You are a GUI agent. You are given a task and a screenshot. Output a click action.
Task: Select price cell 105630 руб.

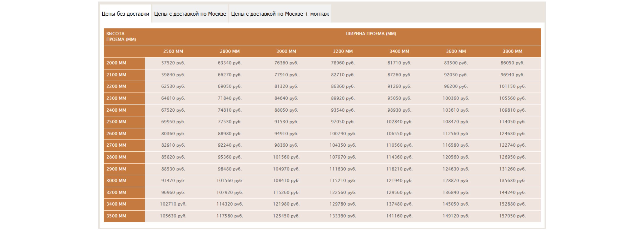pos(173,216)
